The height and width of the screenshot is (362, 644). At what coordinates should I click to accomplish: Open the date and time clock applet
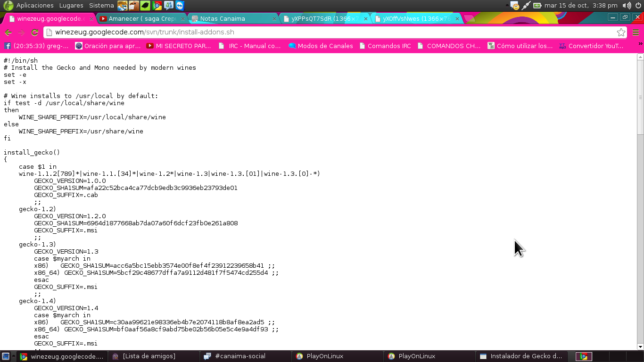(581, 6)
